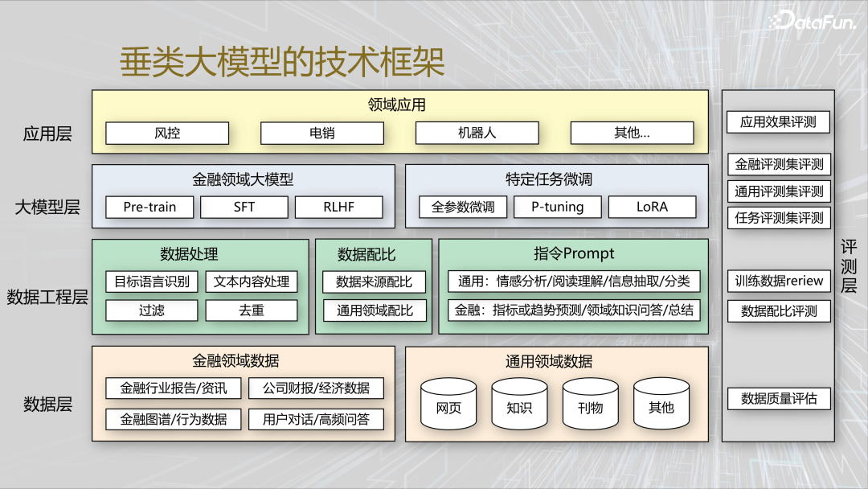The image size is (868, 489).
Task: Click the DataFun logo
Action: pyautogui.click(x=812, y=20)
